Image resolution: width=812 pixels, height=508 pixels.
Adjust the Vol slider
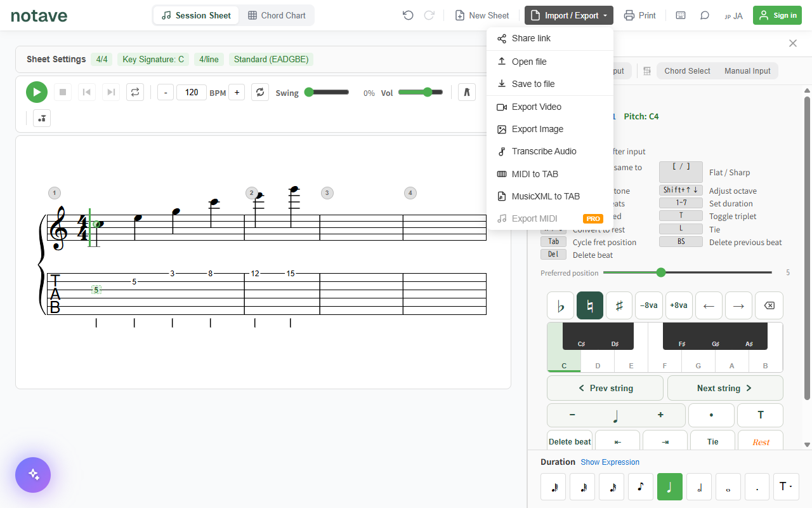coord(421,92)
